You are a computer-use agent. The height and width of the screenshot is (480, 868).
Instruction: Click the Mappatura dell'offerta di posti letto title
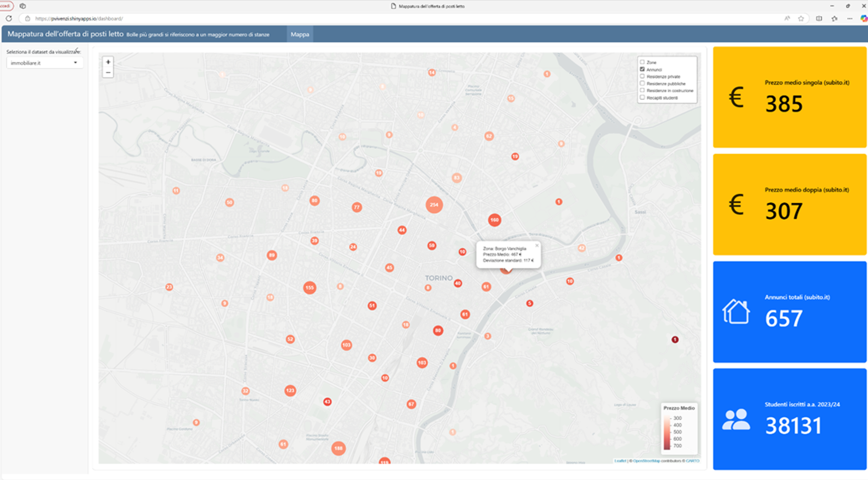pos(65,34)
